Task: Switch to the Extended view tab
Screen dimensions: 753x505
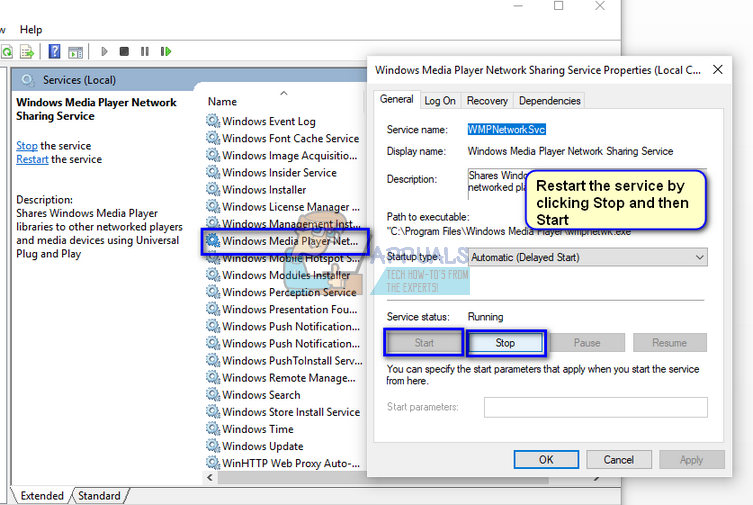Action: 42,495
